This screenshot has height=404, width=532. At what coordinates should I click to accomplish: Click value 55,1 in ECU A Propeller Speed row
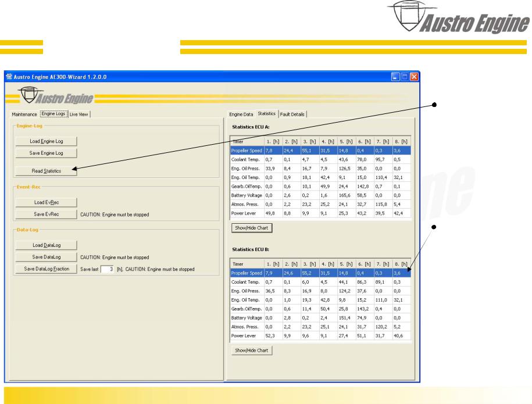(306, 151)
